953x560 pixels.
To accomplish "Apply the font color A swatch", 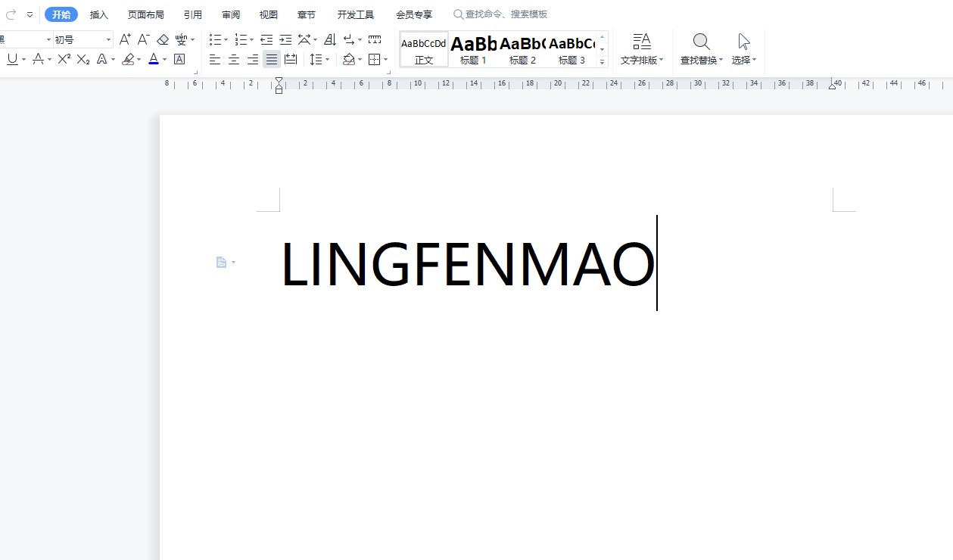I will pos(154,59).
